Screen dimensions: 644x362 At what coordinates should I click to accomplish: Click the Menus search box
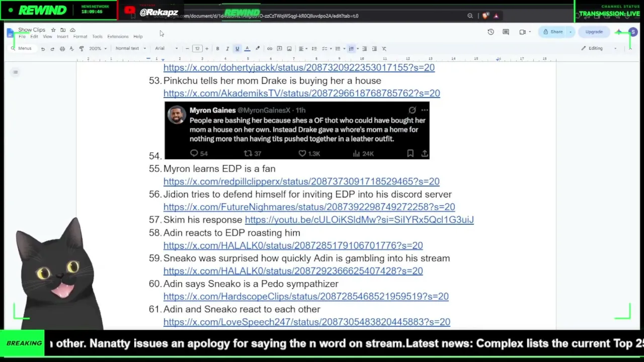coord(22,49)
